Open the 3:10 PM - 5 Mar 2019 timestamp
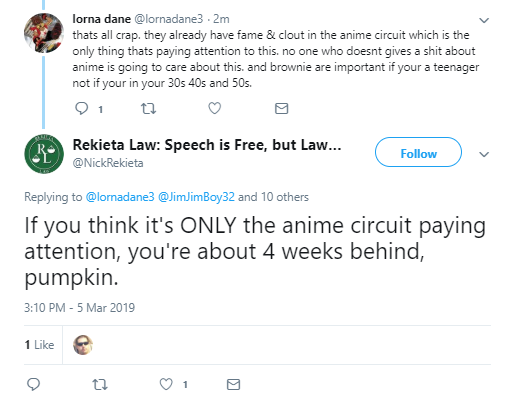 coord(79,308)
